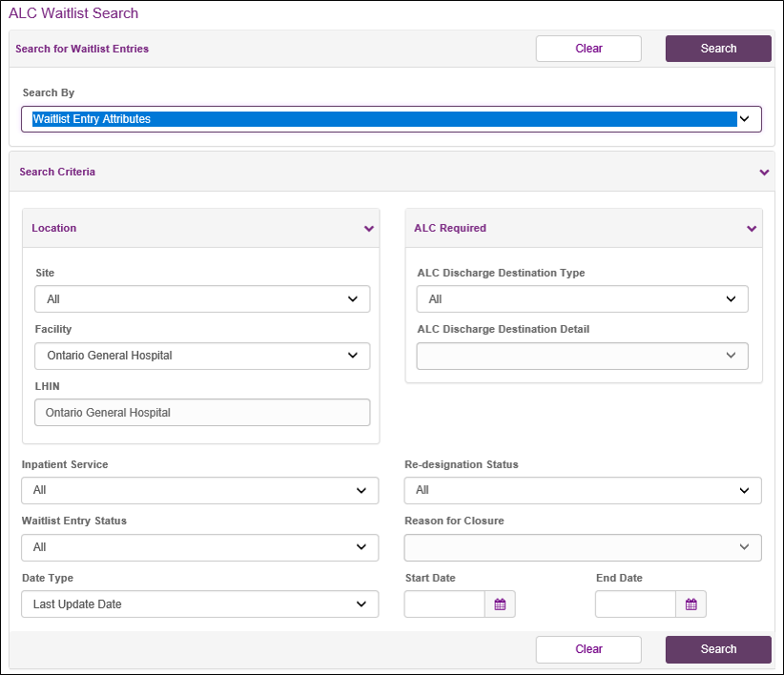Click the top Clear button
Image resolution: width=784 pixels, height=675 pixels.
coord(588,49)
